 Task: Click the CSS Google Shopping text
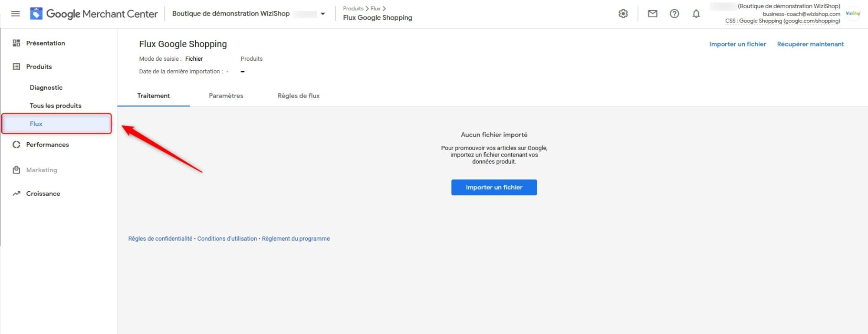pos(783,21)
